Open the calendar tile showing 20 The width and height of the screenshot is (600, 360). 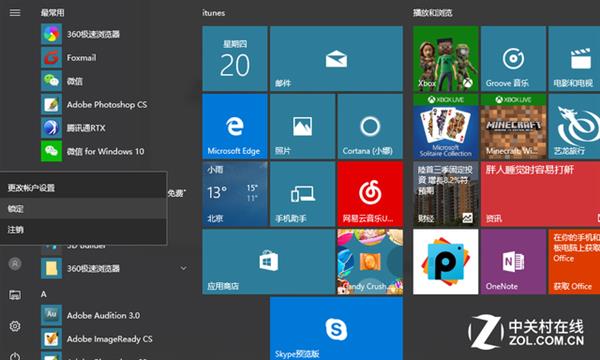click(x=235, y=59)
